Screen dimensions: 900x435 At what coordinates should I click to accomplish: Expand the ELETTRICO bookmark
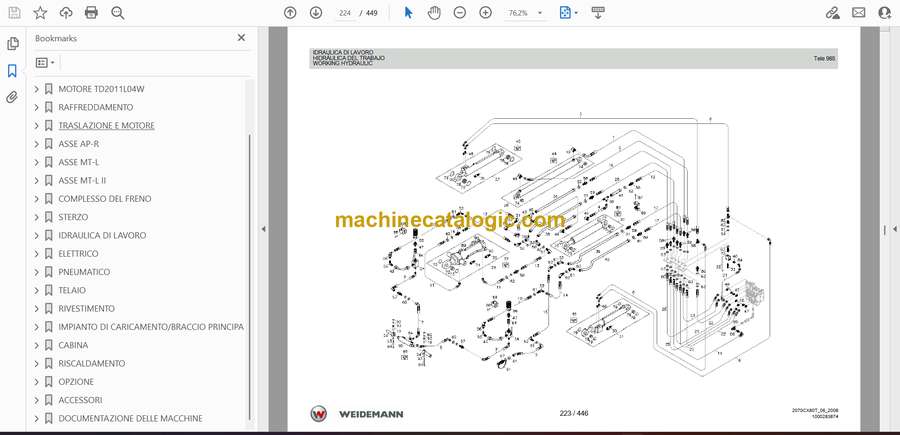pyautogui.click(x=37, y=254)
